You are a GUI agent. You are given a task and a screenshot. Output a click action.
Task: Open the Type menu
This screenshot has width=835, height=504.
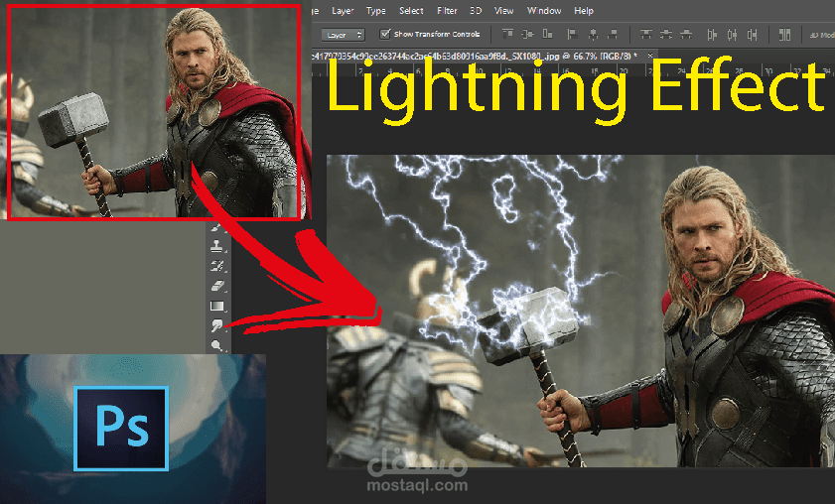tap(376, 11)
